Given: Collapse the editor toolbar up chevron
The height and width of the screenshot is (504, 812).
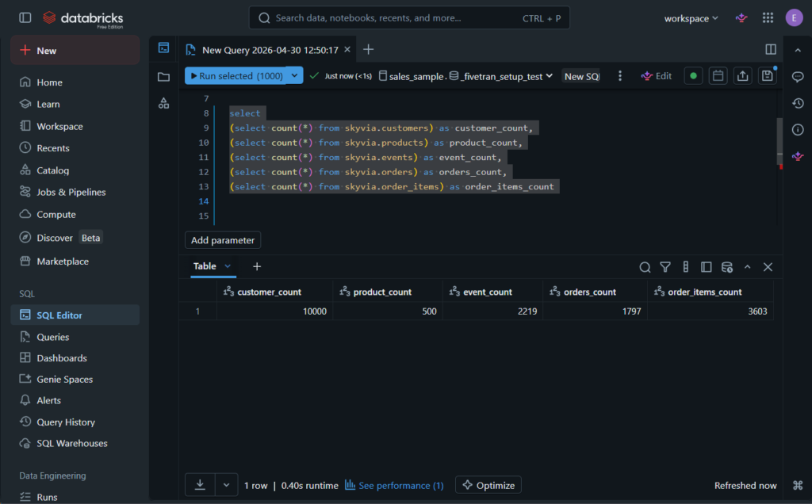Looking at the screenshot, I should [798, 50].
